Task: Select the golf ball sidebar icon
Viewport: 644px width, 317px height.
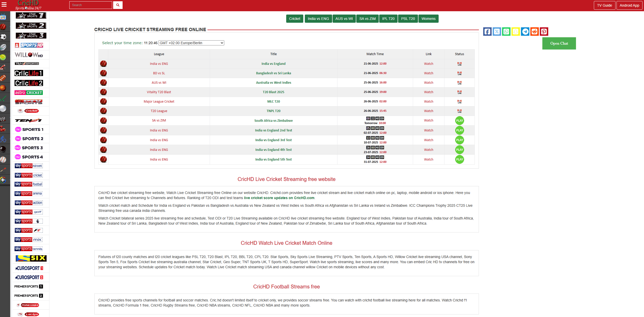Action: point(3,108)
